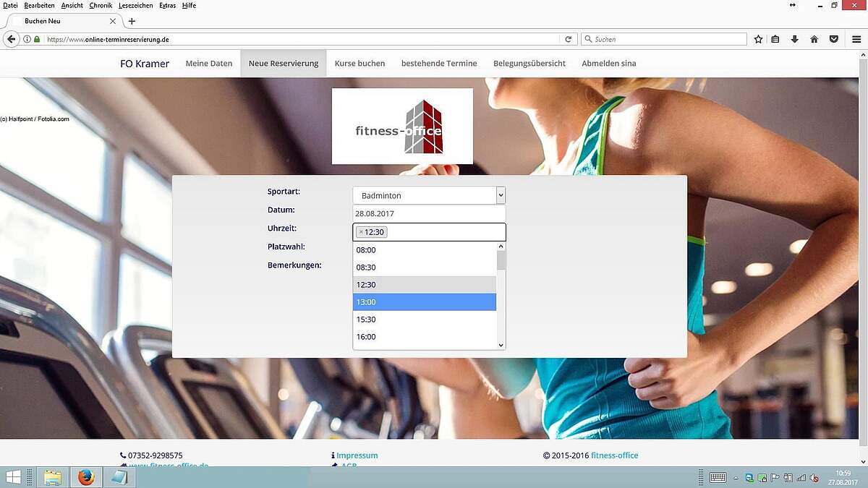
Task: Open the Firefox hamburger menu
Action: click(x=856, y=39)
